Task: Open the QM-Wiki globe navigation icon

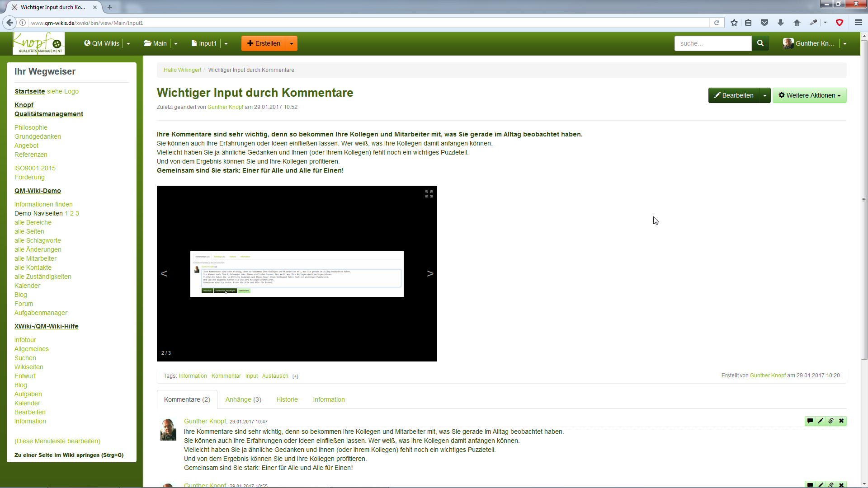Action: coord(86,43)
